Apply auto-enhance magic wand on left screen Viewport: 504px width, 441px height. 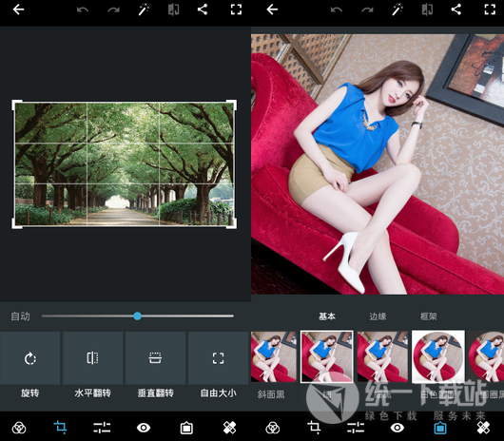pos(144,10)
